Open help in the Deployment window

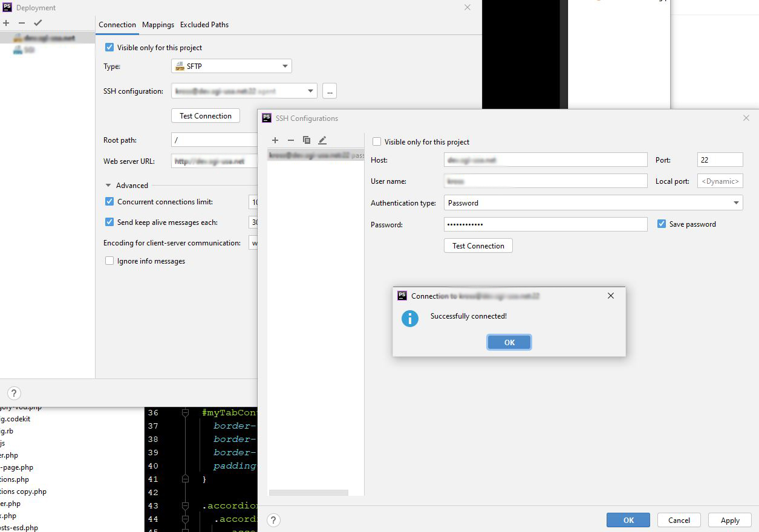coord(14,393)
